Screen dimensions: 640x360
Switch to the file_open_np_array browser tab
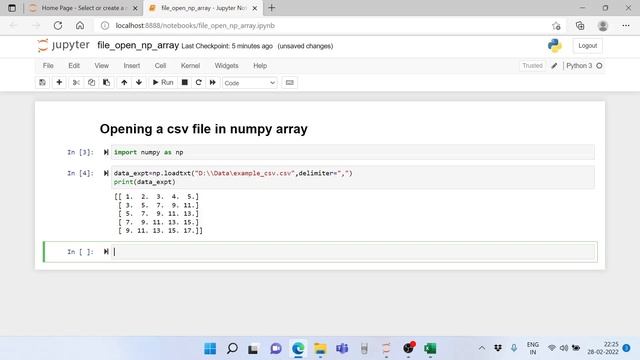202,8
